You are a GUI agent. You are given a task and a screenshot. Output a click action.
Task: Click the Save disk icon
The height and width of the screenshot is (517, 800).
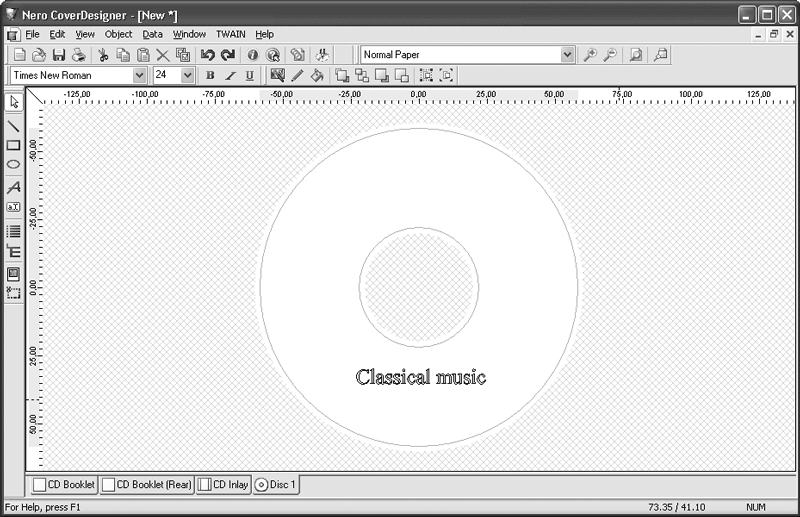coord(58,55)
